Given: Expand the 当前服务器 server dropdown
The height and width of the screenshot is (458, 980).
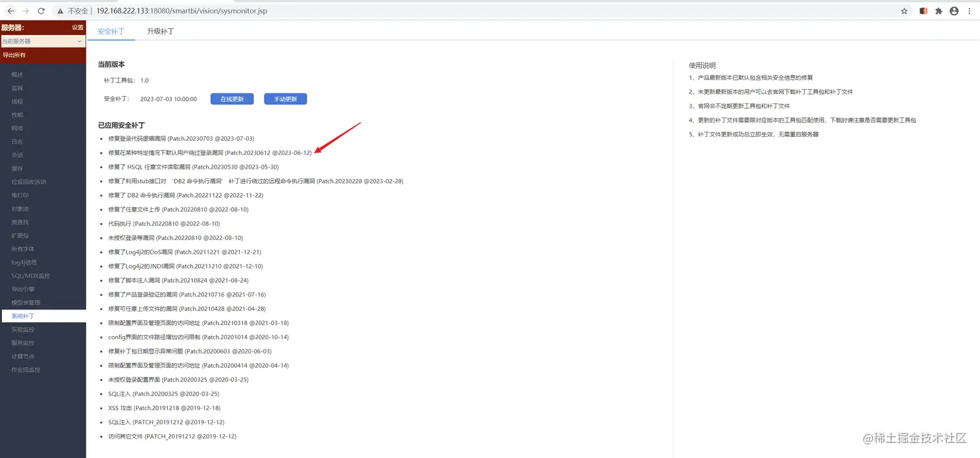Looking at the screenshot, I should click(43, 41).
